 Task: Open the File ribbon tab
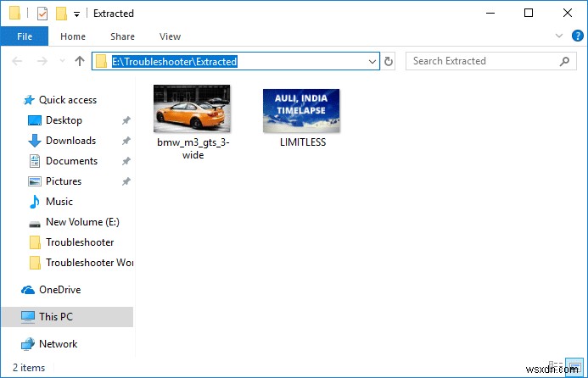(25, 36)
